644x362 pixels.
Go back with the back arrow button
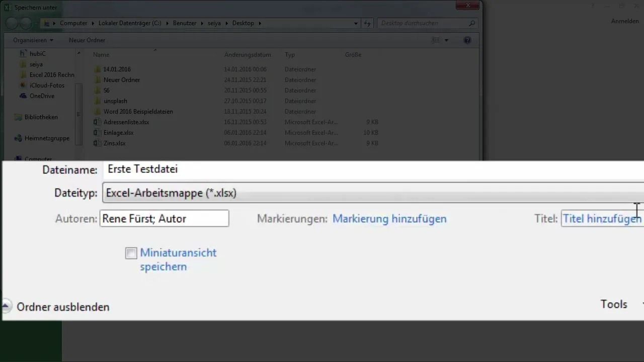pyautogui.click(x=12, y=23)
